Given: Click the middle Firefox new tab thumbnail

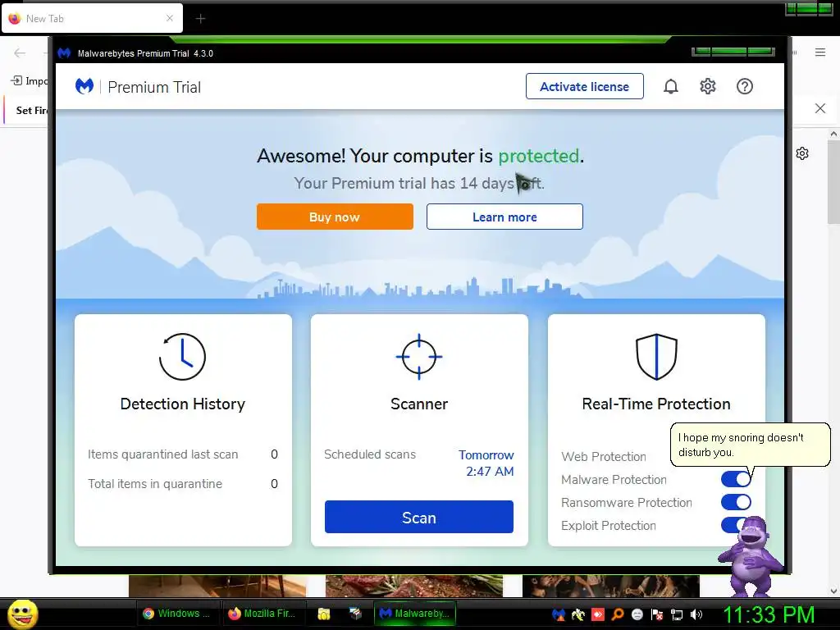Looking at the screenshot, I should [414, 586].
